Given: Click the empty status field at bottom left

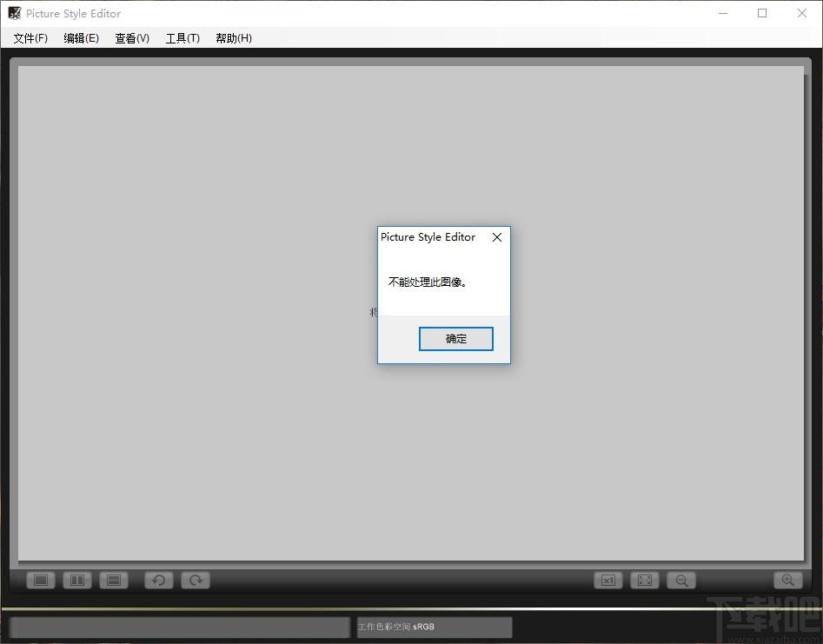Looking at the screenshot, I should click(180, 627).
